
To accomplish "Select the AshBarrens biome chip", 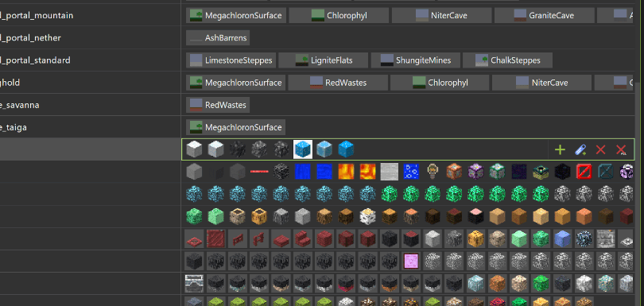I will click(x=218, y=38).
